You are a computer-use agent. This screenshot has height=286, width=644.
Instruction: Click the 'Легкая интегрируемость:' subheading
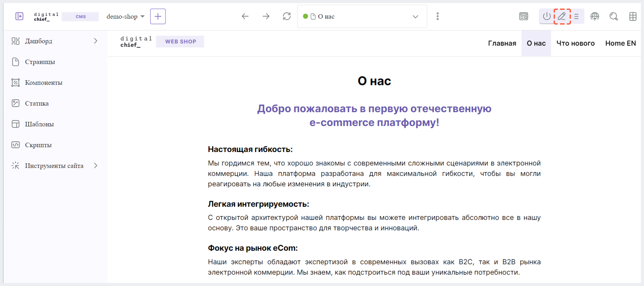259,204
